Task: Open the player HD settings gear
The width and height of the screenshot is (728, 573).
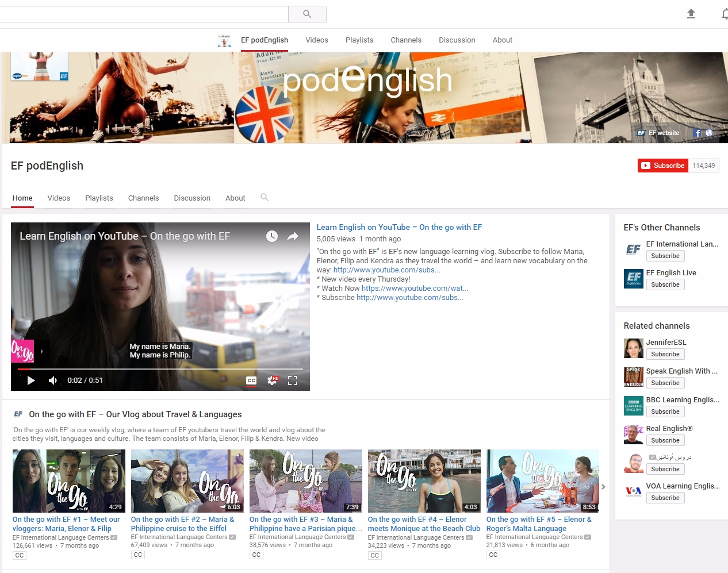Action: pyautogui.click(x=273, y=380)
